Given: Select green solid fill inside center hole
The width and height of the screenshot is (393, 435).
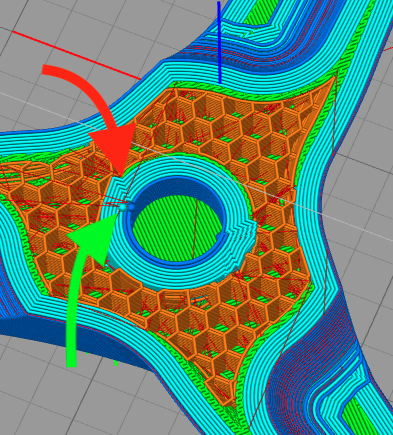Looking at the screenshot, I should tap(177, 228).
